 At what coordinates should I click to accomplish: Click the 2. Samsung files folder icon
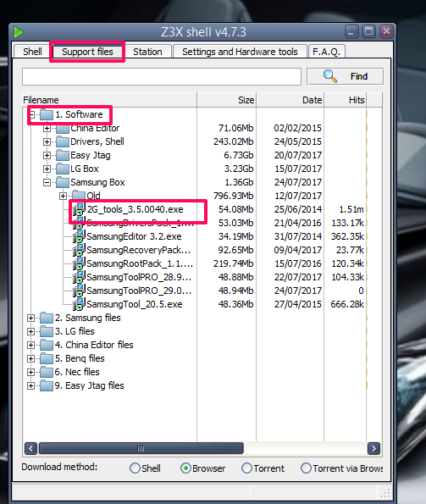coord(47,318)
